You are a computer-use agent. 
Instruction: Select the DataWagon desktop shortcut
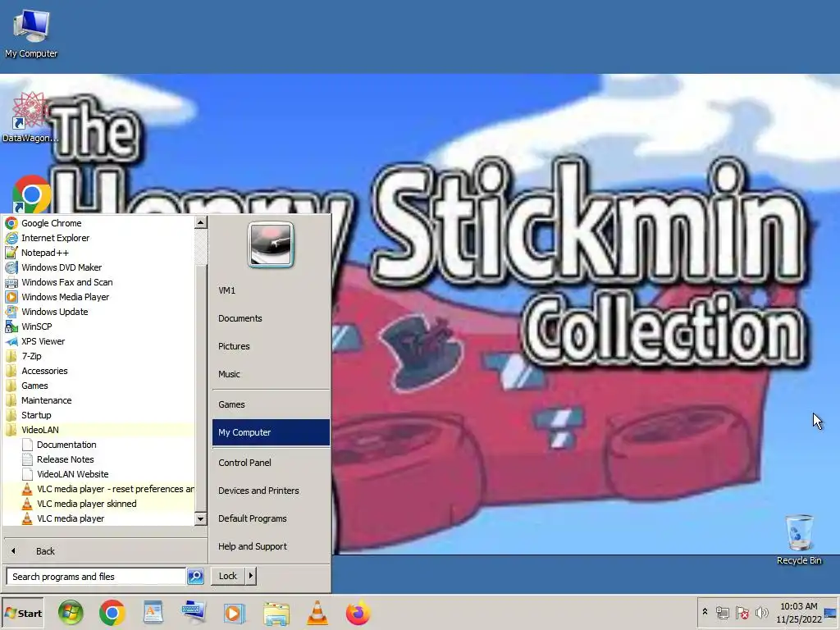pyautogui.click(x=30, y=116)
